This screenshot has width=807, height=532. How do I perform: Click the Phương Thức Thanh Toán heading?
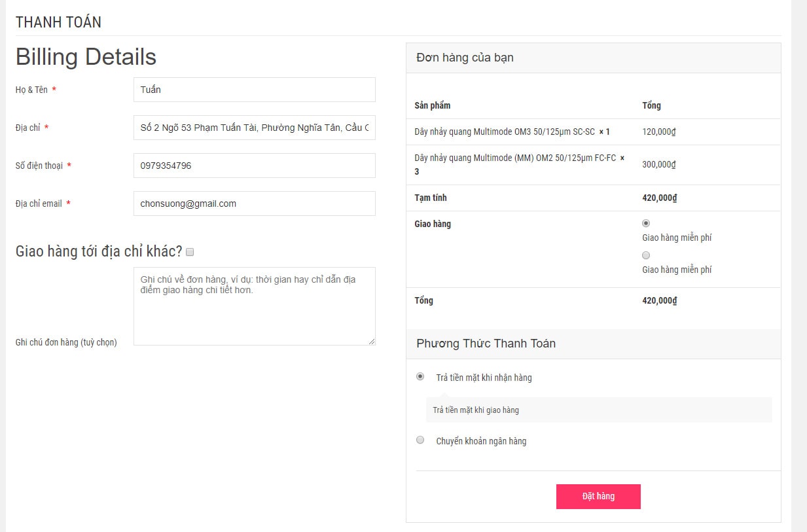(x=486, y=344)
